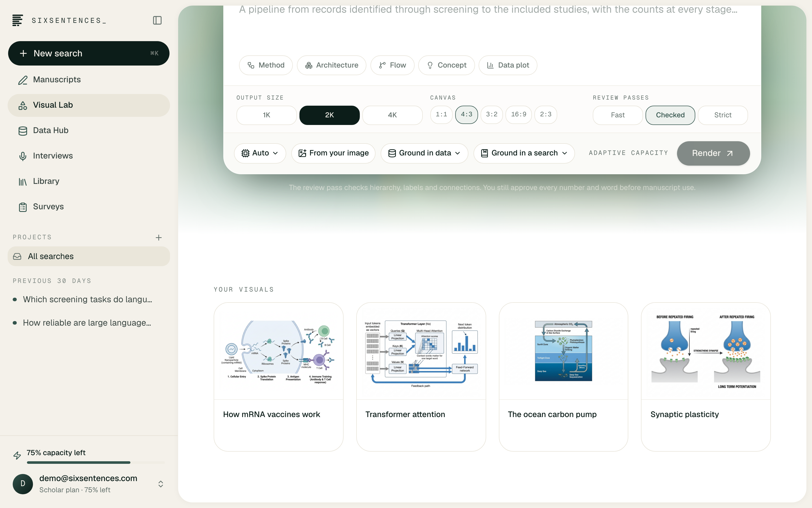Click the Visual Lab shapes icon
The height and width of the screenshot is (508, 812).
tap(23, 105)
